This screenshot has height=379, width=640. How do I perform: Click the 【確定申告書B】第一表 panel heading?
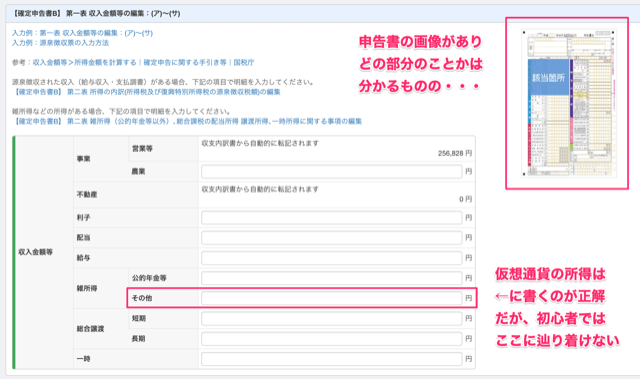tap(96, 13)
